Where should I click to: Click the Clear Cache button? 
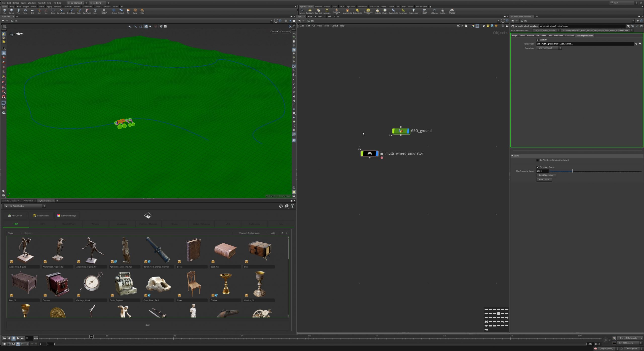544,180
